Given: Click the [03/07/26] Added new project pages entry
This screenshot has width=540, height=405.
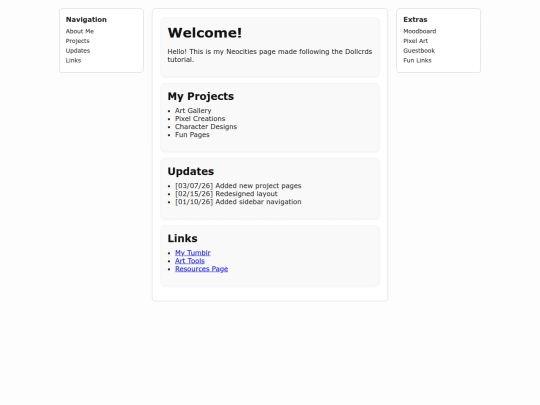Looking at the screenshot, I should tap(238, 186).
